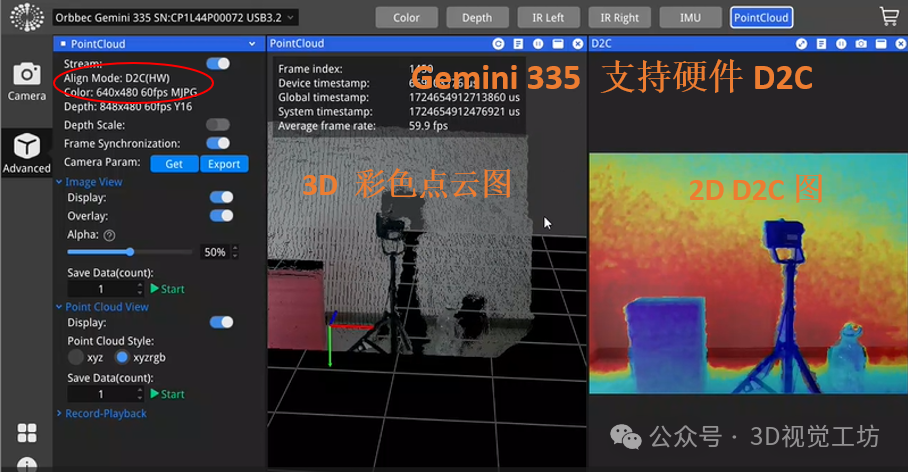Adjust the Alpha percentage stepper
Viewport: 908px width, 472px height.
235,252
